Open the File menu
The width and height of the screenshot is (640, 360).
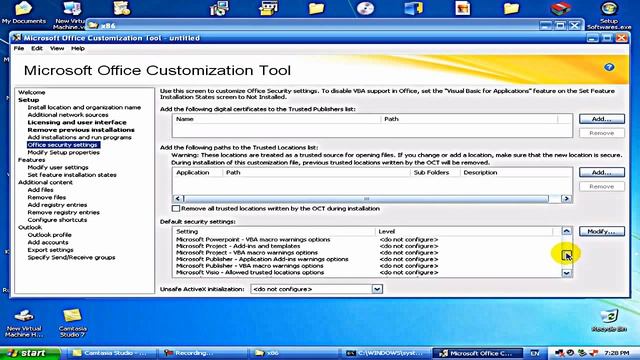point(19,48)
